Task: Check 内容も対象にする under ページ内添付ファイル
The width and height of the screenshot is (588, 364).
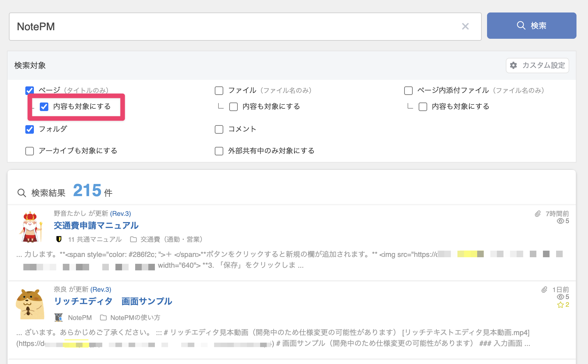Action: tap(423, 106)
